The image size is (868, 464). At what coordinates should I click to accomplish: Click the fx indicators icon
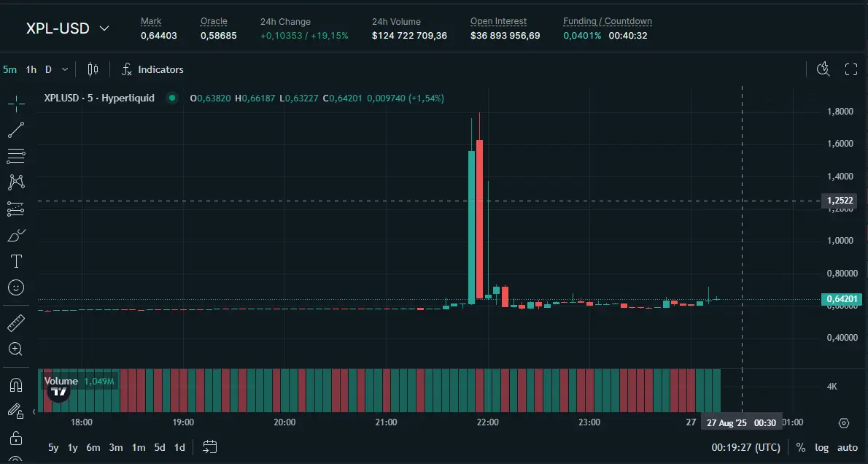[127, 69]
